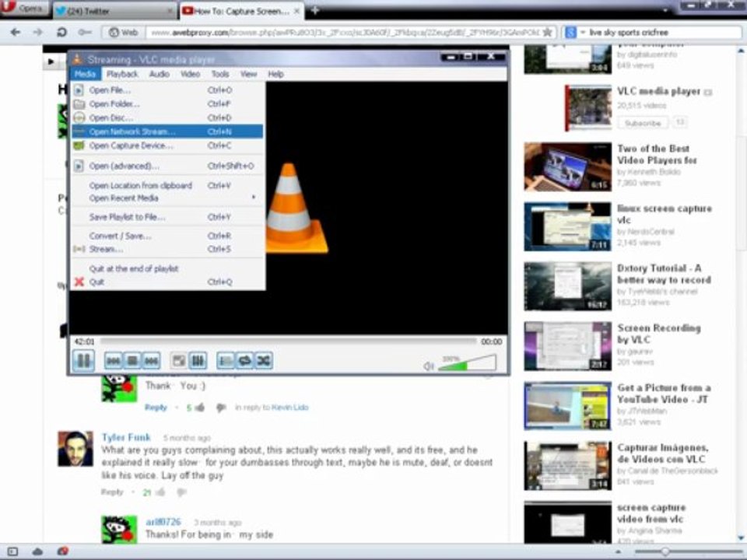Toggle Quit at the end of playlist
The width and height of the screenshot is (747, 560).
pyautogui.click(x=167, y=268)
